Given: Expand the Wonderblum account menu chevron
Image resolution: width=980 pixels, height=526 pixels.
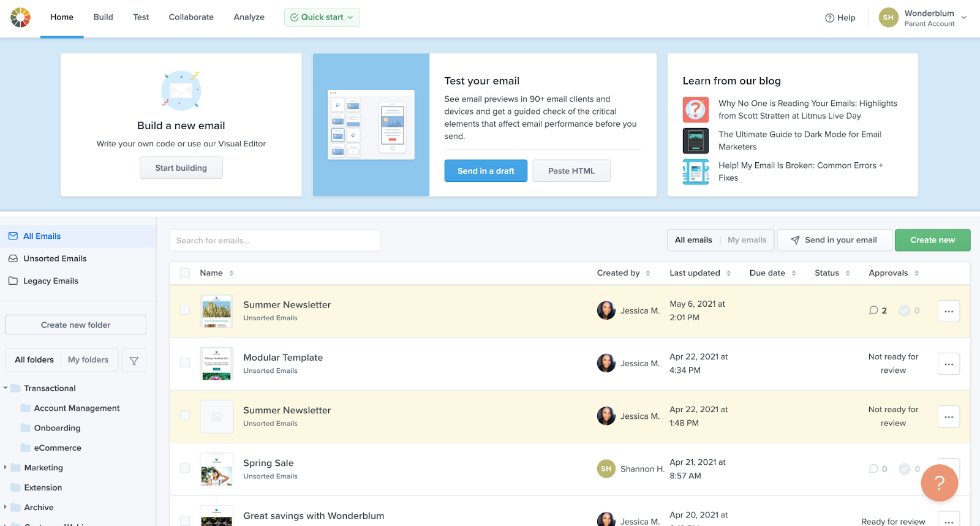Looking at the screenshot, I should coord(963,18).
